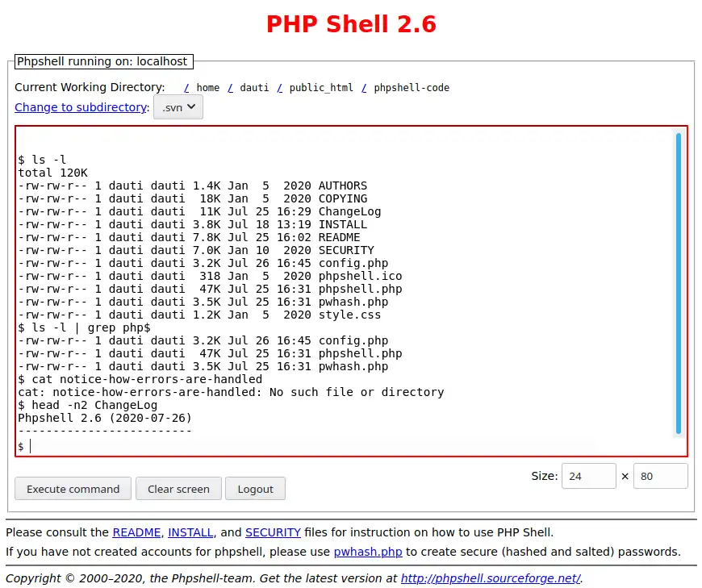This screenshot has width=702, height=588.
Task: Click the blue terminal scrollbar
Action: [x=679, y=283]
